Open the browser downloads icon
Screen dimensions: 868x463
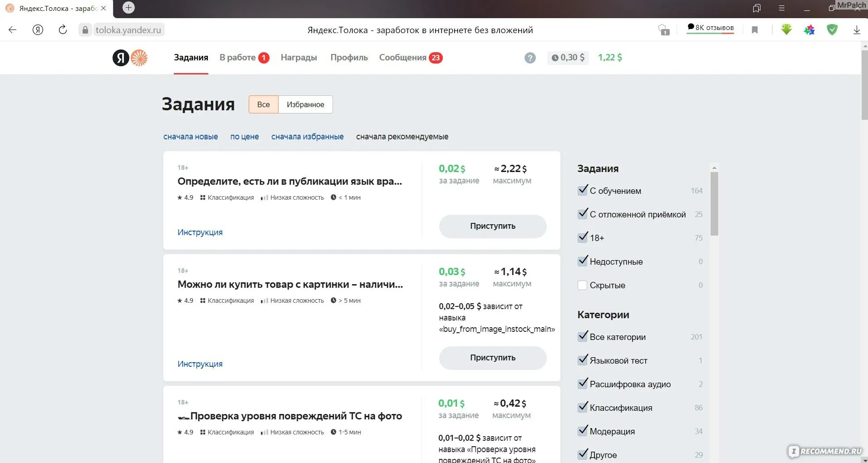pyautogui.click(x=857, y=30)
